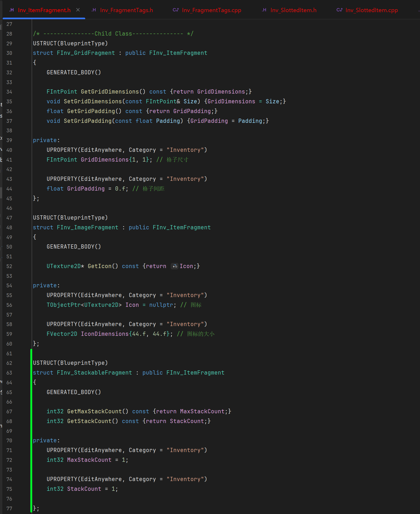Viewport: 420px width, 514px height.
Task: Click line number 63 in the gutter
Action: pyautogui.click(x=9, y=373)
